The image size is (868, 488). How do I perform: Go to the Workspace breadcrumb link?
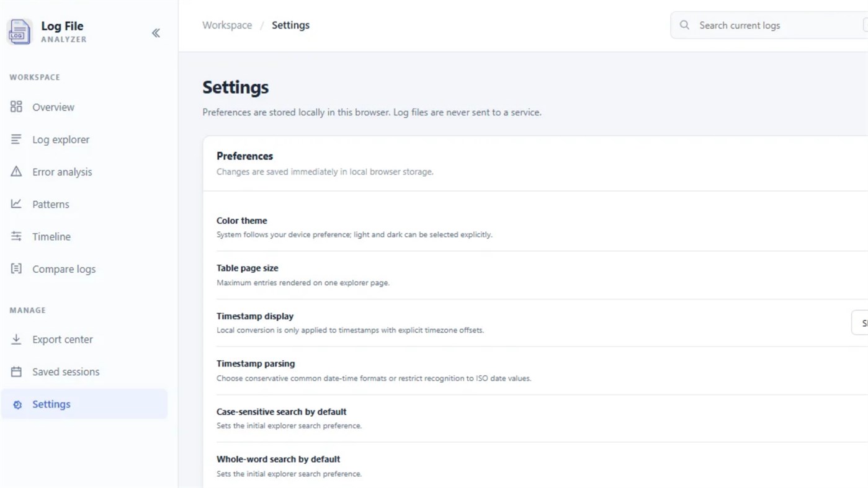[x=227, y=25]
